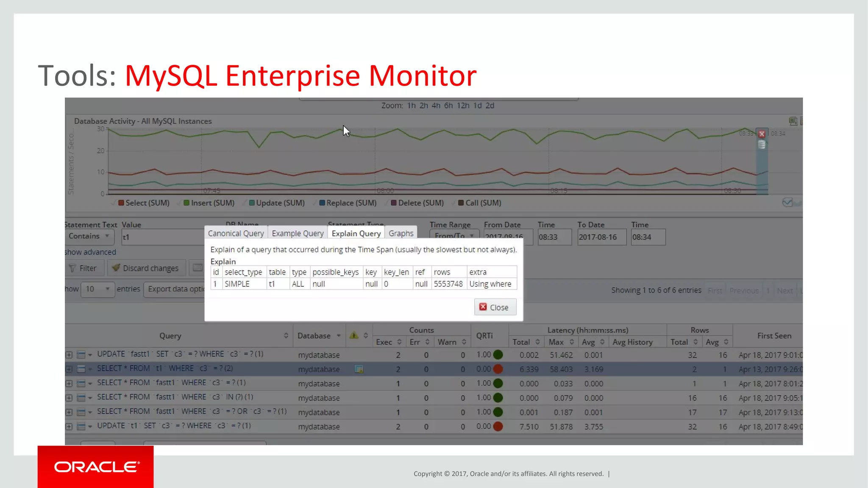This screenshot has width=868, height=488.
Task: Click red QRTi indicator for SELECT t1 row
Action: pos(498,369)
